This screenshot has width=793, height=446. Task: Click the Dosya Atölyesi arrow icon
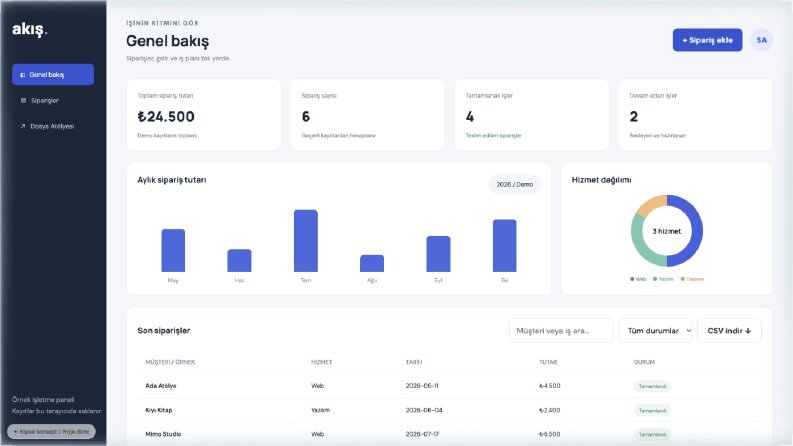tap(23, 126)
